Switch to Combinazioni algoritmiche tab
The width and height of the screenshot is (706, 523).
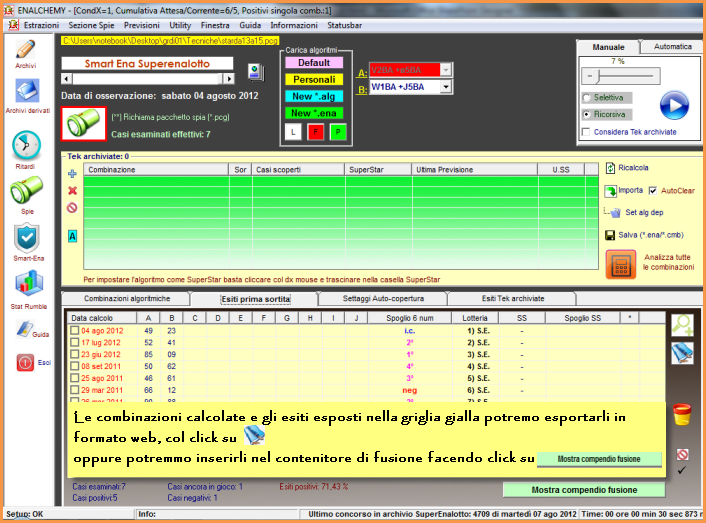(x=127, y=298)
